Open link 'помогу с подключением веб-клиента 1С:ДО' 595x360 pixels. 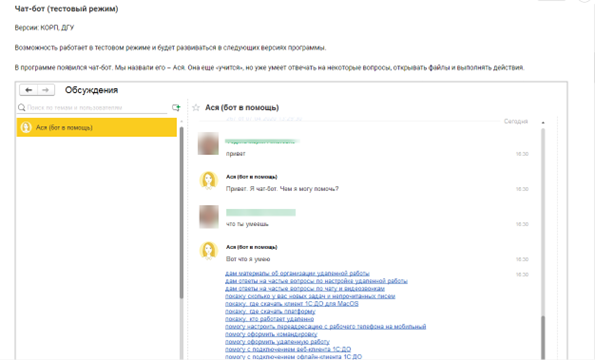[288, 349]
